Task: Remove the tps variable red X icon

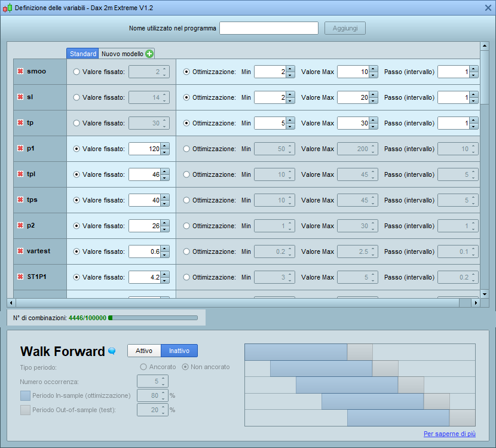Action: click(x=20, y=200)
